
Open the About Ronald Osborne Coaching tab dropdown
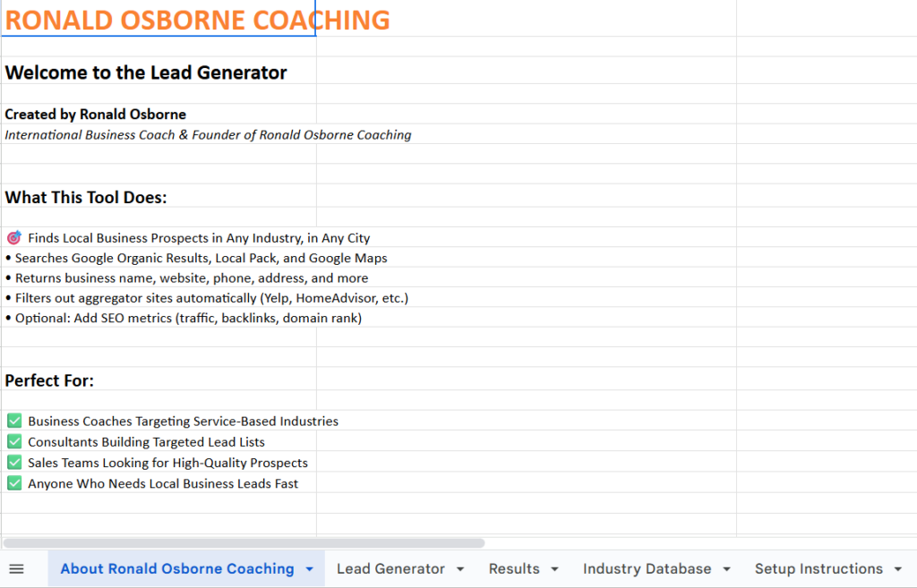click(310, 568)
